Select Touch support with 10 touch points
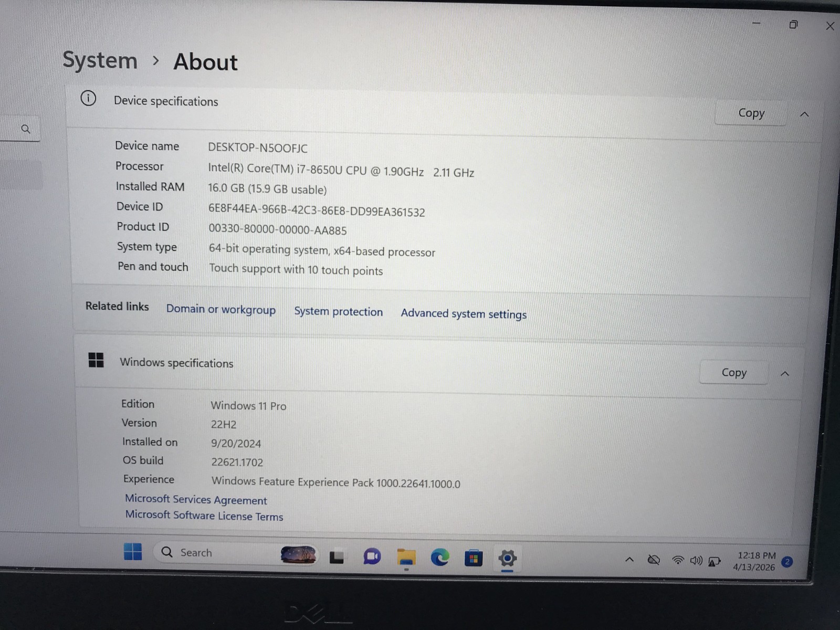840x630 pixels. click(x=296, y=269)
